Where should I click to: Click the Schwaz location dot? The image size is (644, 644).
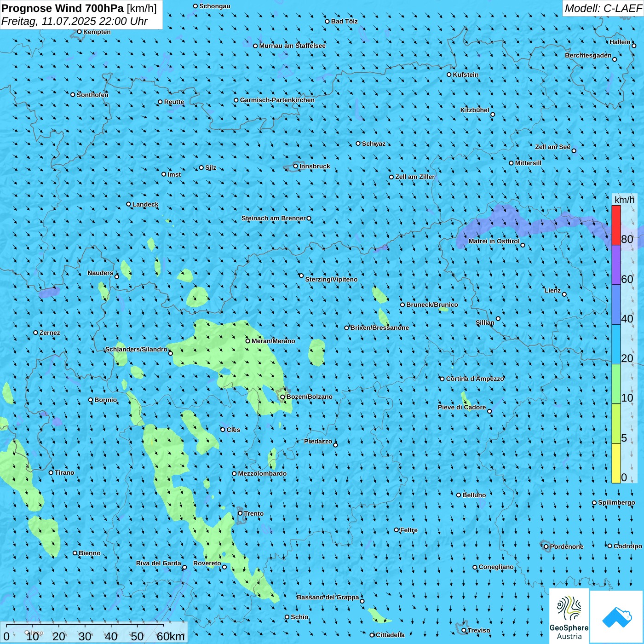[358, 144]
